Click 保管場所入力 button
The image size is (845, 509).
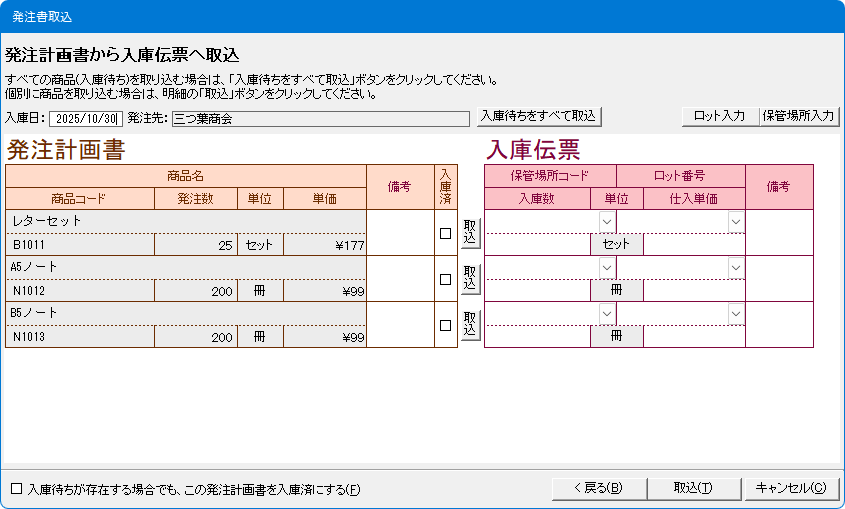tap(798, 116)
